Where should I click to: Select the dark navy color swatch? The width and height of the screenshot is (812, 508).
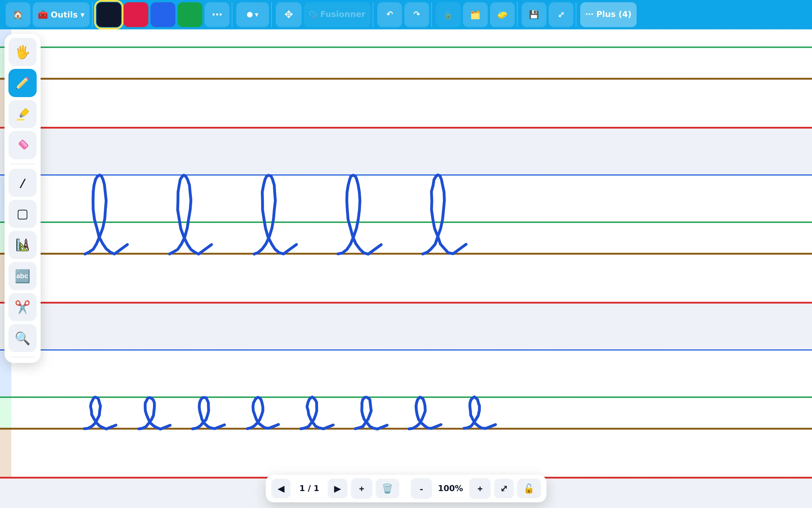coord(109,14)
